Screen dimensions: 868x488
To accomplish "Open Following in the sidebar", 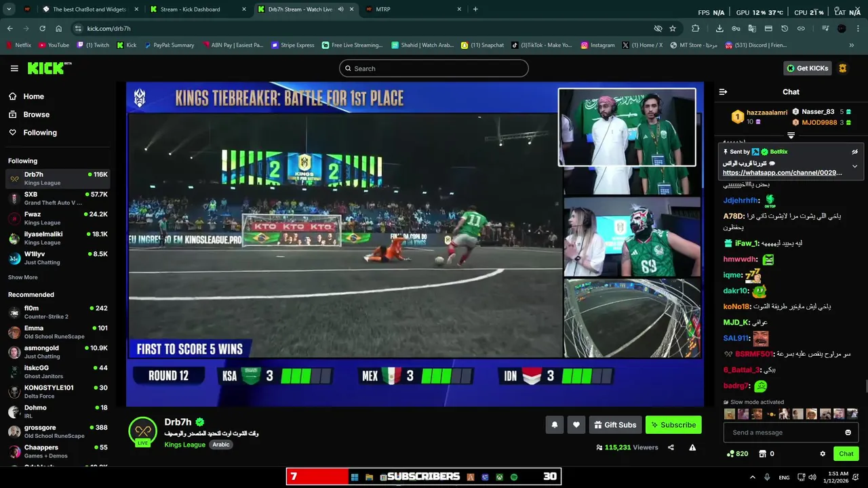I will (x=40, y=133).
